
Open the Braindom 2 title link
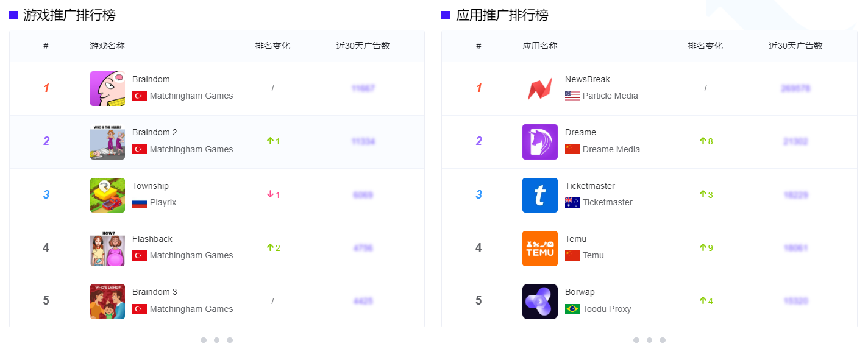point(155,132)
